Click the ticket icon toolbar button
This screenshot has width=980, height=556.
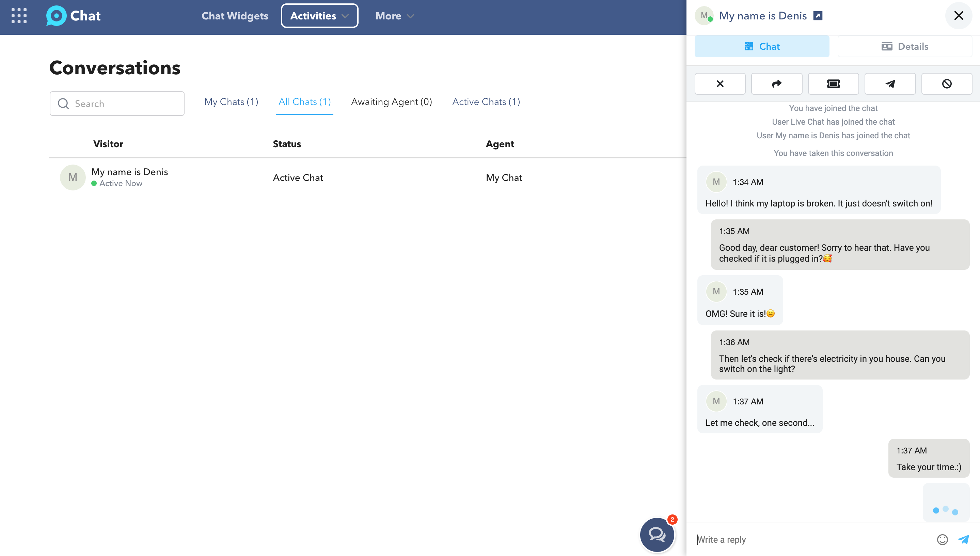coord(834,83)
